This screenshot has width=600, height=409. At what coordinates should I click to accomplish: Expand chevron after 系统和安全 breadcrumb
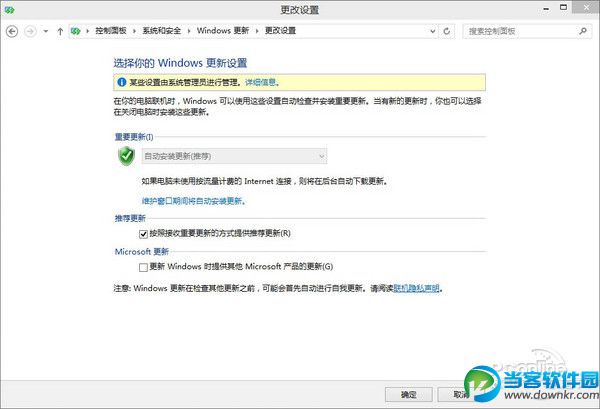coord(189,31)
